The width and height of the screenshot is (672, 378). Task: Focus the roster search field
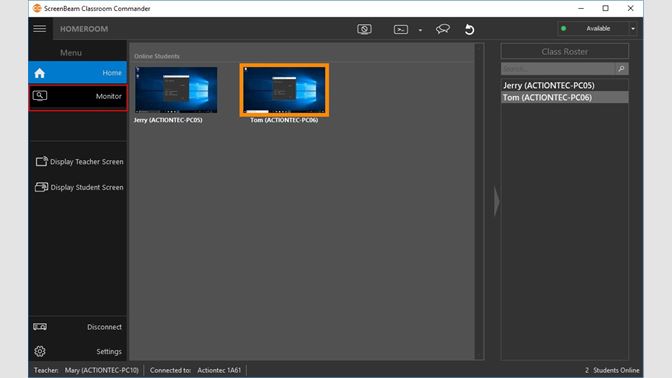(558, 69)
